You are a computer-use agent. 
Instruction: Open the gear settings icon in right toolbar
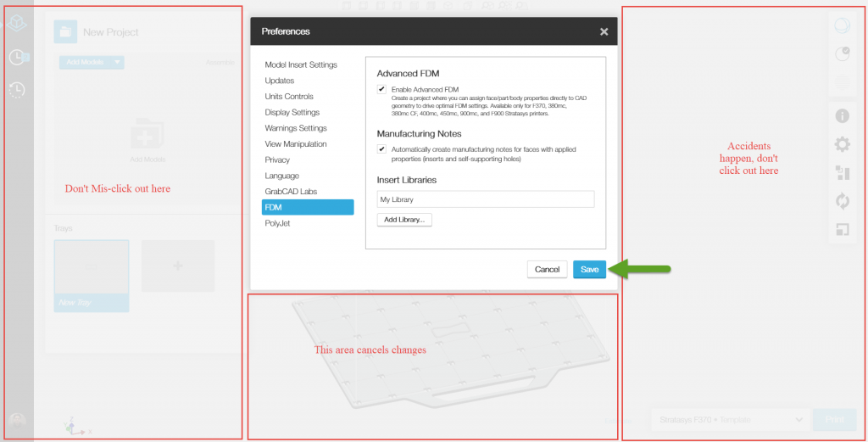[842, 144]
